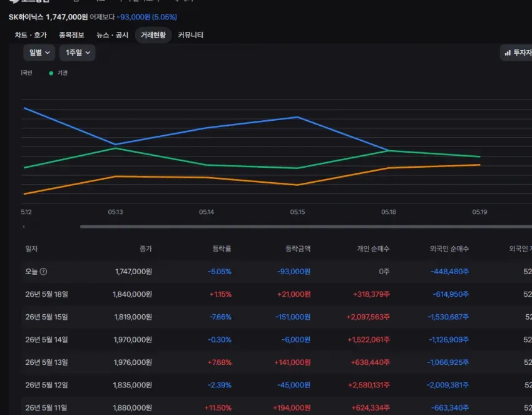
Task: Click the help icon next to 오늘
Action: point(43,272)
